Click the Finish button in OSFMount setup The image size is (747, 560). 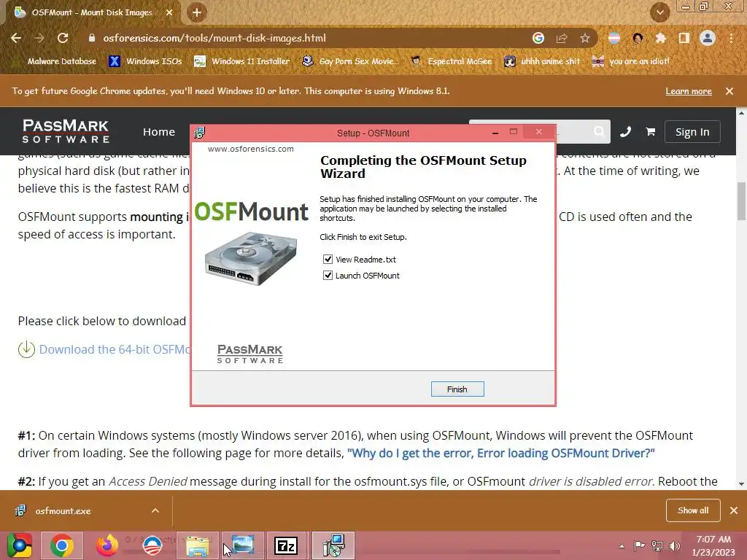click(457, 389)
